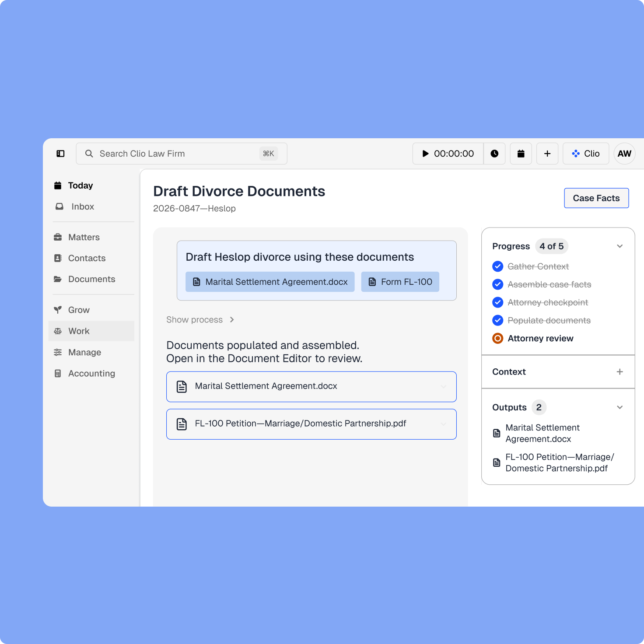
Task: Select Documents in the sidebar
Action: coord(91,279)
